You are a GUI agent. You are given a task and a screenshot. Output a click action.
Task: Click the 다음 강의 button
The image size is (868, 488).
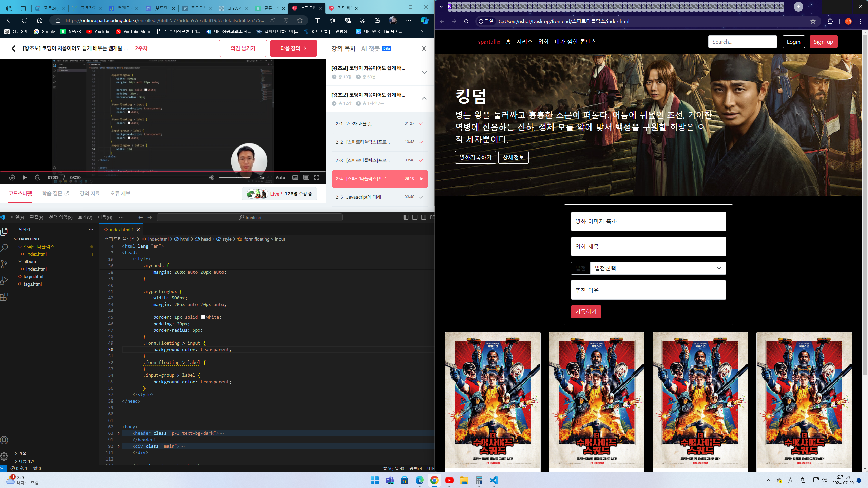[293, 48]
